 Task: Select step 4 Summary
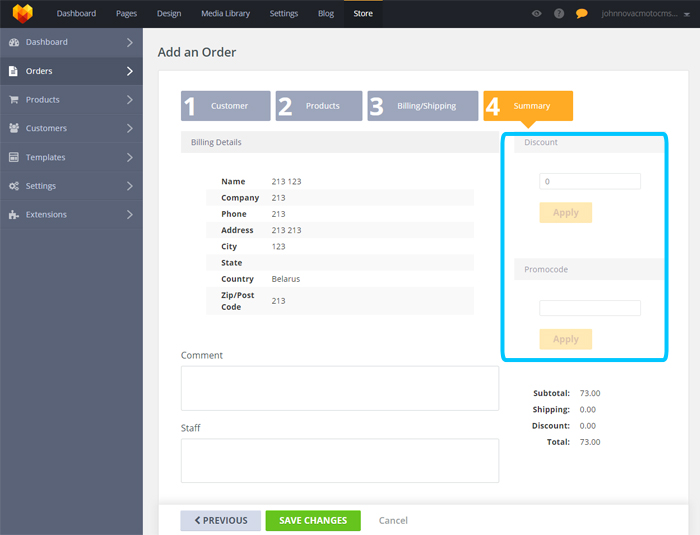pos(528,106)
